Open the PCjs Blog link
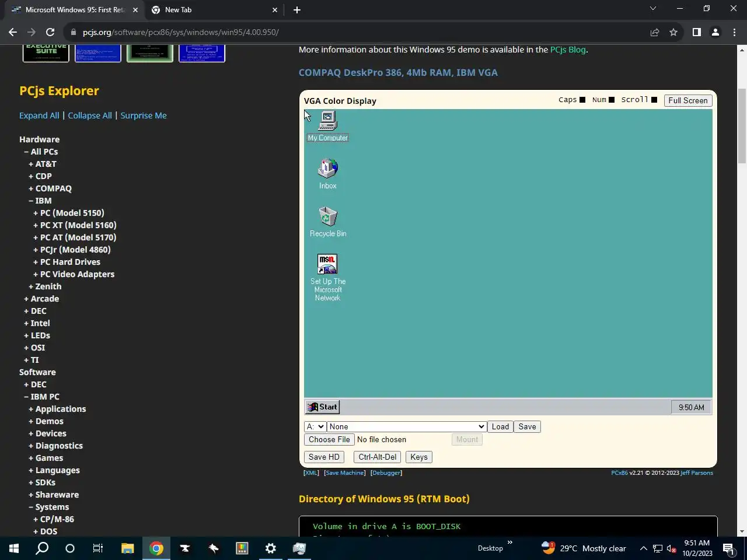The height and width of the screenshot is (560, 747). (568, 50)
